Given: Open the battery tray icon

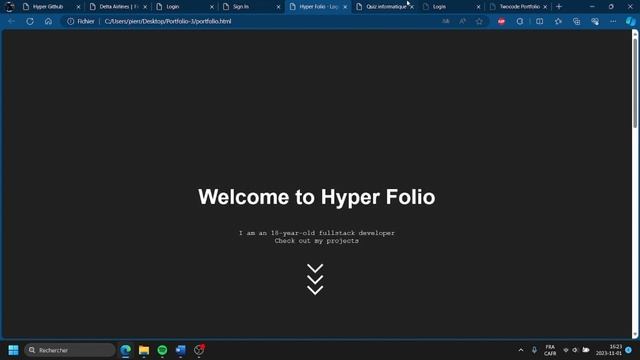Looking at the screenshot, I should click(586, 350).
